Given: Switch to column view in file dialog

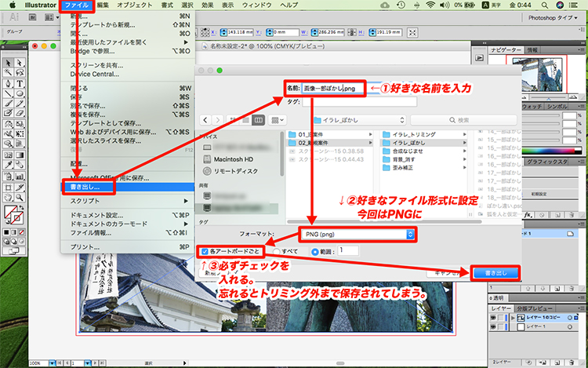Looking at the screenshot, I should tap(257, 120).
